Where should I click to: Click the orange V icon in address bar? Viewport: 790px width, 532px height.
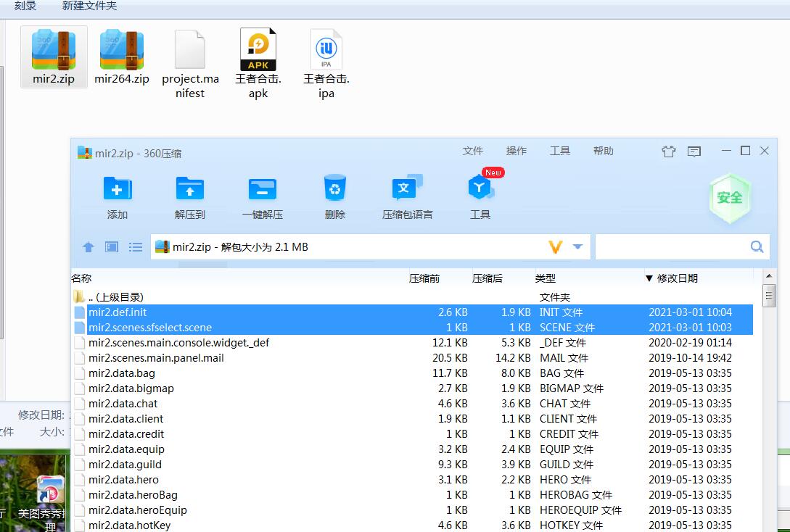[556, 247]
